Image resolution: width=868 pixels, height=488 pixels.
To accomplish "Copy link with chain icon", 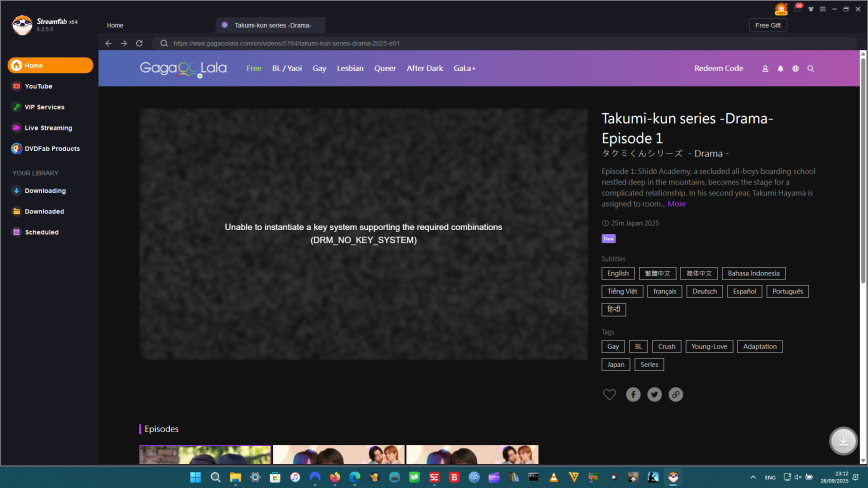I will click(x=676, y=394).
